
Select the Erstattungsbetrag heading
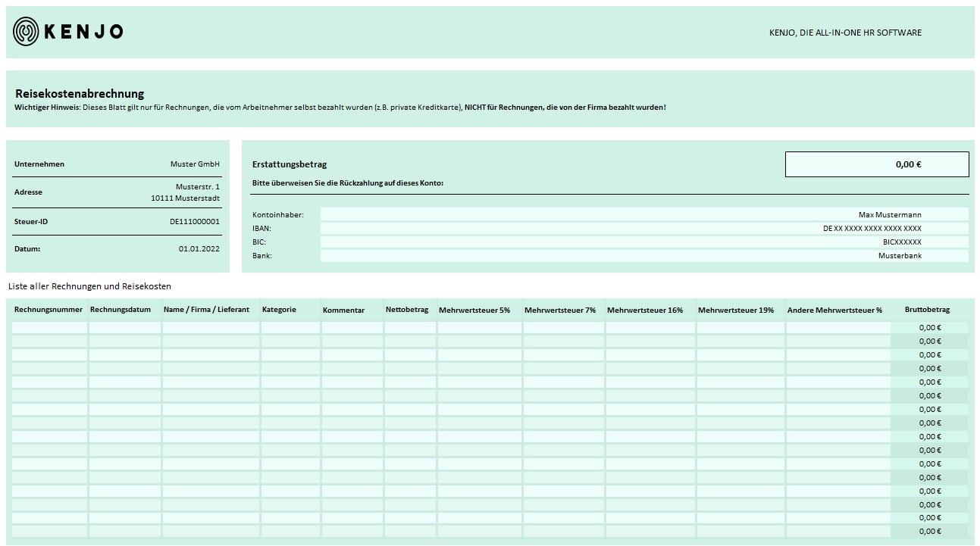pos(290,164)
